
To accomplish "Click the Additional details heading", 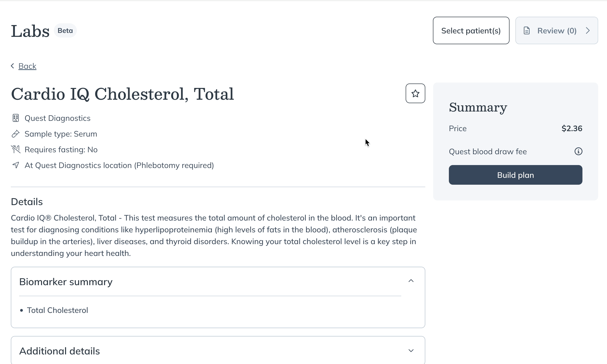I will click(60, 351).
